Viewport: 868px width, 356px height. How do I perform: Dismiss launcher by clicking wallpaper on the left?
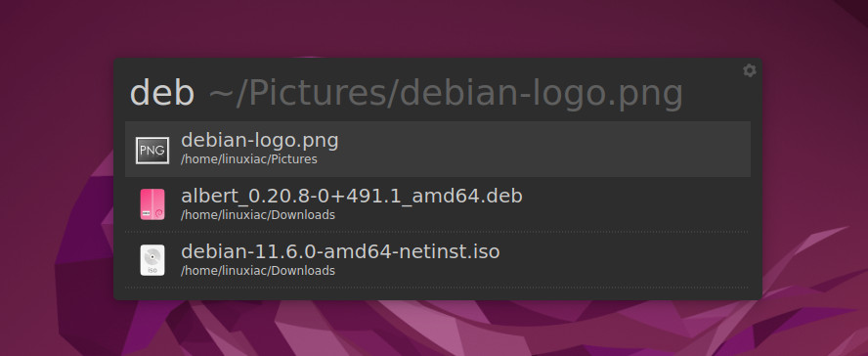[56, 177]
